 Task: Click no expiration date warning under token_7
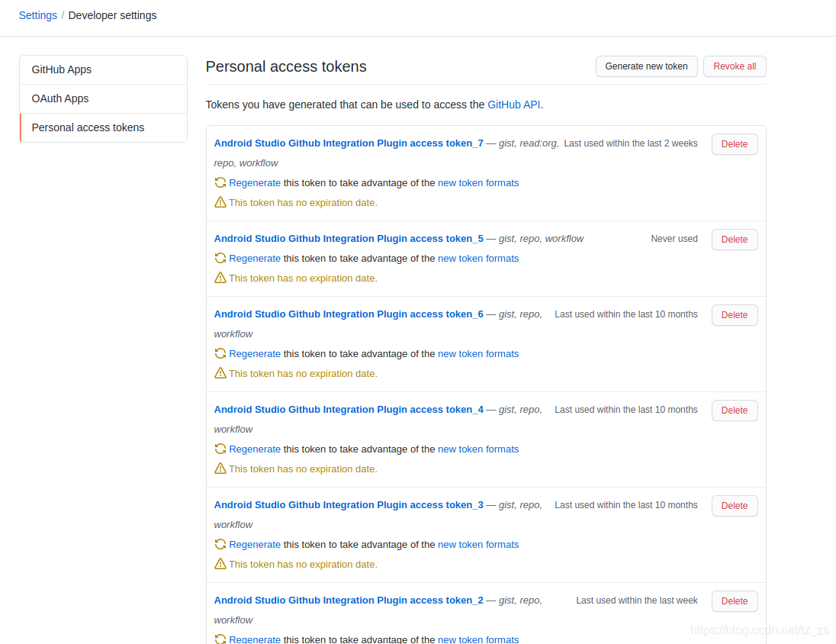click(x=303, y=203)
